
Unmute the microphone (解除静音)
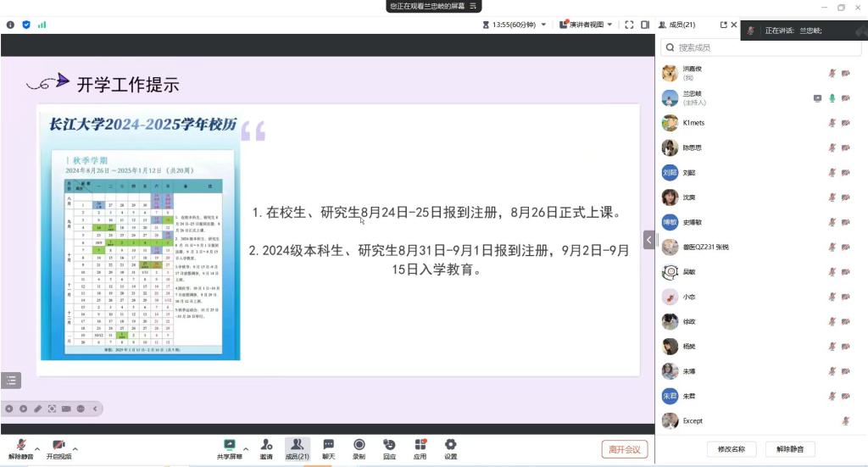pos(20,448)
